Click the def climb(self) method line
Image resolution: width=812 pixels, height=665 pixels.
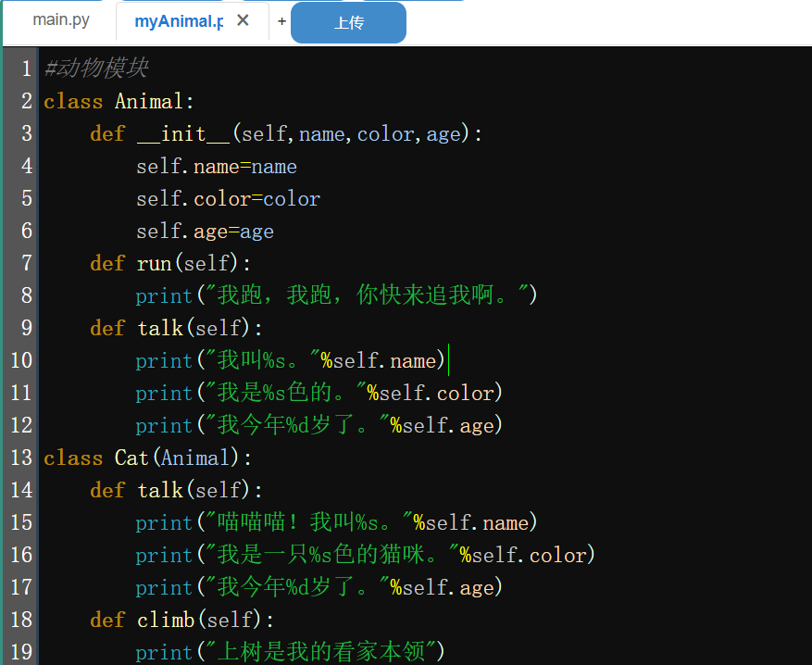point(181,621)
